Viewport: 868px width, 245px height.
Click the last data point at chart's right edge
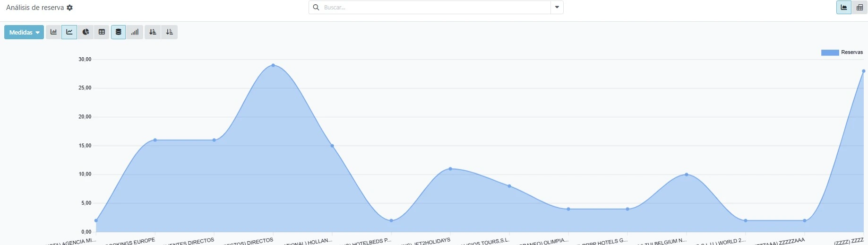[x=864, y=71]
